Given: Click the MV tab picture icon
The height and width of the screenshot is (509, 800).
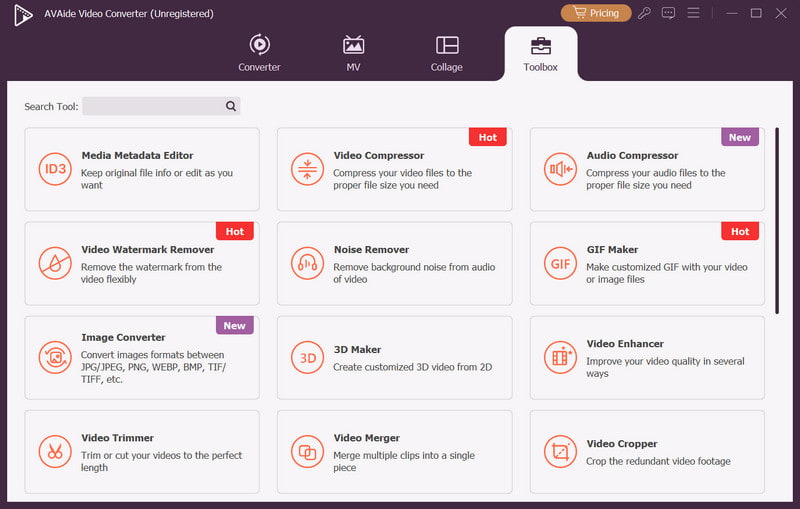Looking at the screenshot, I should coord(354,45).
